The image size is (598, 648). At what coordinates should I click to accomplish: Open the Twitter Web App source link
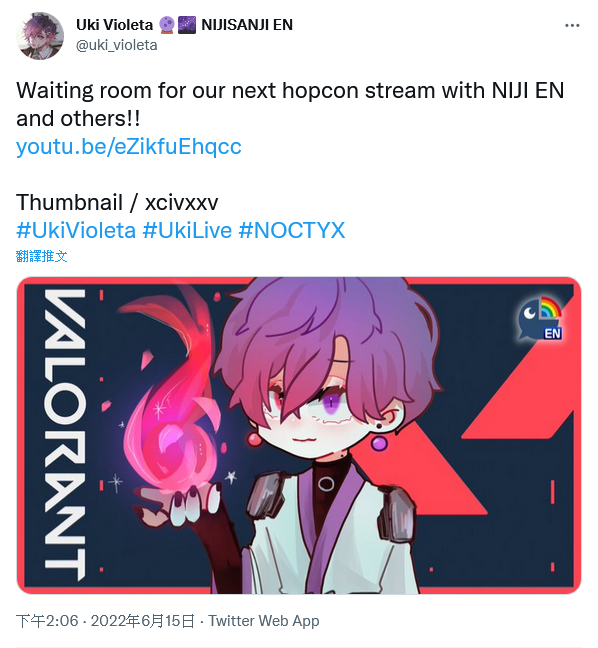pos(264,621)
